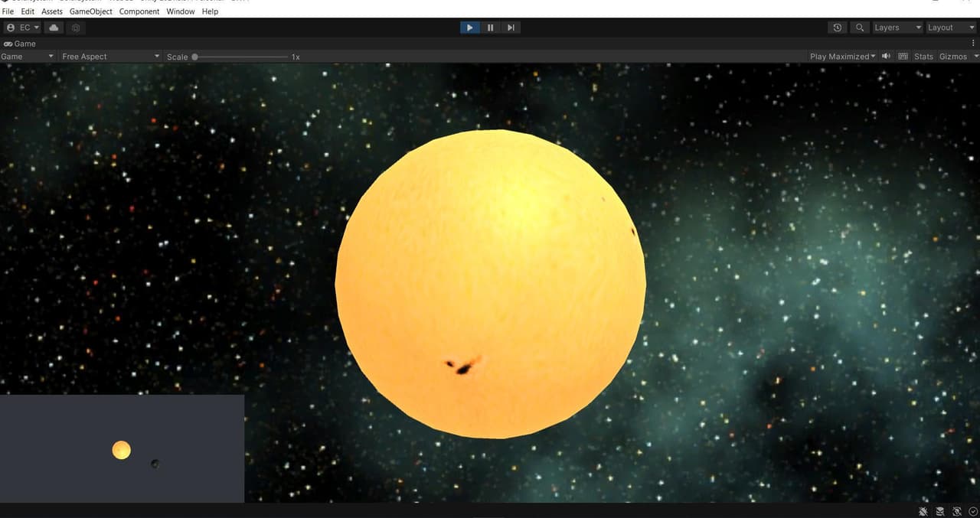Click the checkmark activity icon in status bar
980x518 pixels.
972,511
